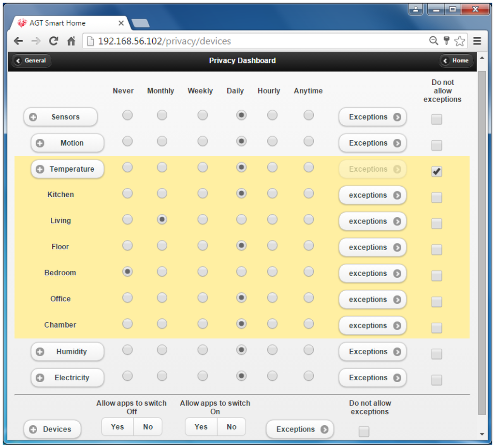Click the 'Chamber' row label
The width and height of the screenshot is (495, 448).
click(x=60, y=325)
